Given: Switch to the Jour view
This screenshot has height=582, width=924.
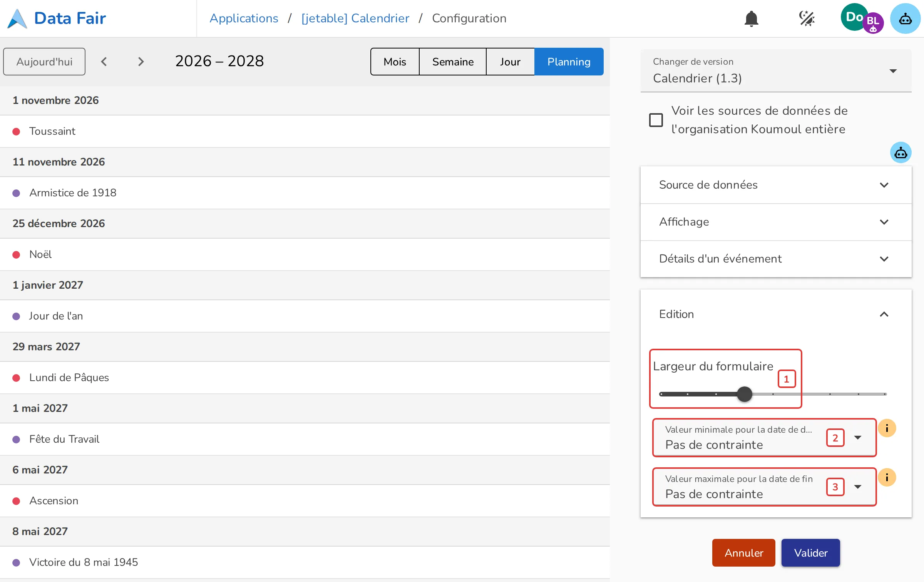Looking at the screenshot, I should pos(511,62).
